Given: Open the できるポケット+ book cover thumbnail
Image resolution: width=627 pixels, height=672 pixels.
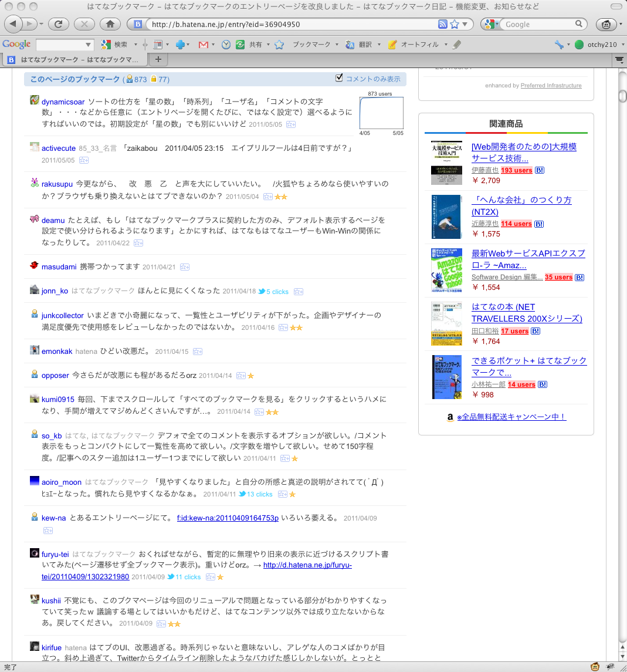Looking at the screenshot, I should (x=446, y=377).
